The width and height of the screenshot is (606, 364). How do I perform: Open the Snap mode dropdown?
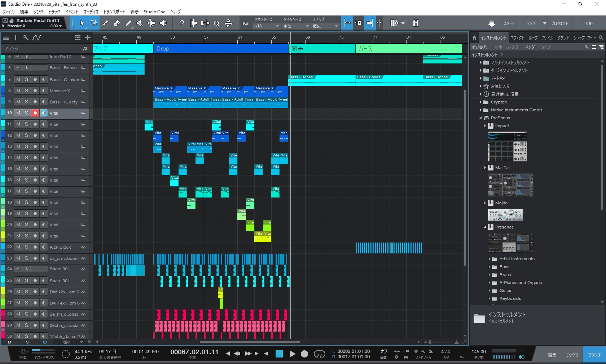pyautogui.click(x=325, y=26)
